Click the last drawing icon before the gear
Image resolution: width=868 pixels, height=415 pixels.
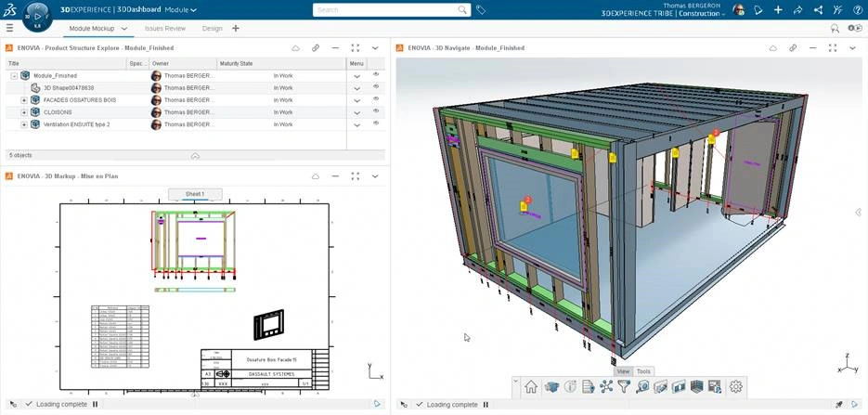(715, 387)
